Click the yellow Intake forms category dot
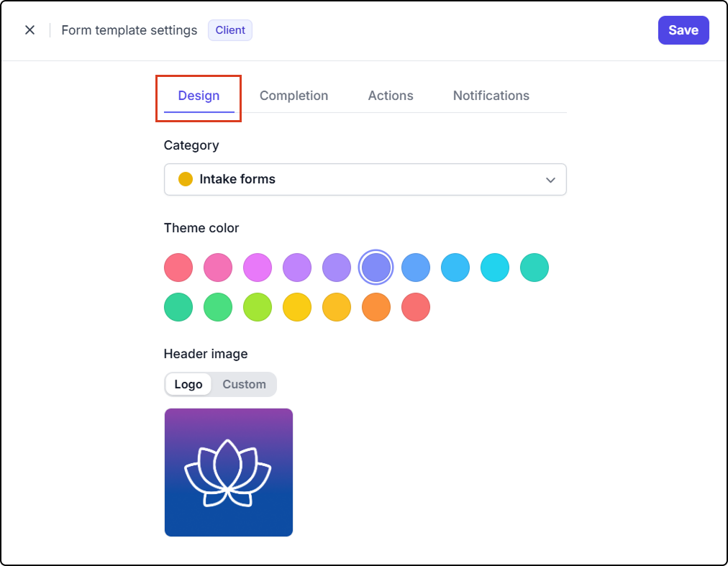728x566 pixels. click(186, 179)
